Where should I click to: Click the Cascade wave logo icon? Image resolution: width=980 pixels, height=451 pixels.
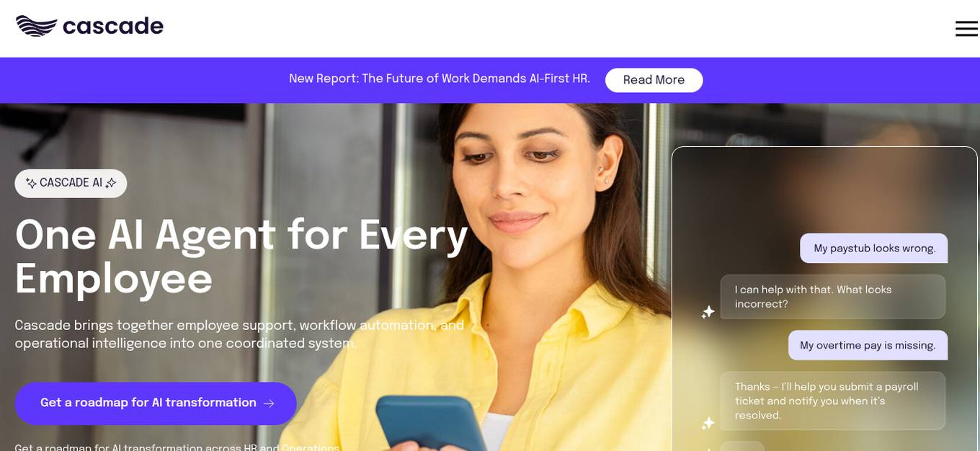(x=36, y=26)
